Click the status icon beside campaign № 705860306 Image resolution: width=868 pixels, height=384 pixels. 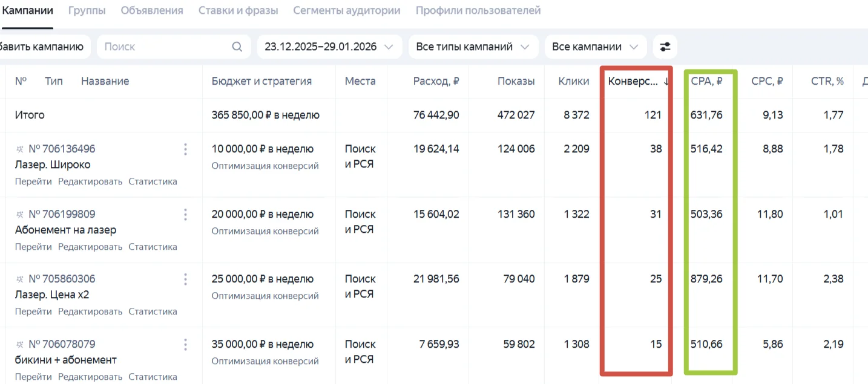pyautogui.click(x=20, y=279)
